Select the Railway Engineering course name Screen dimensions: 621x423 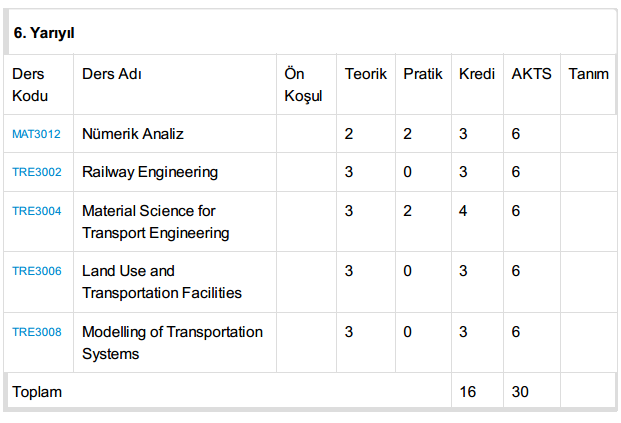pos(150,172)
